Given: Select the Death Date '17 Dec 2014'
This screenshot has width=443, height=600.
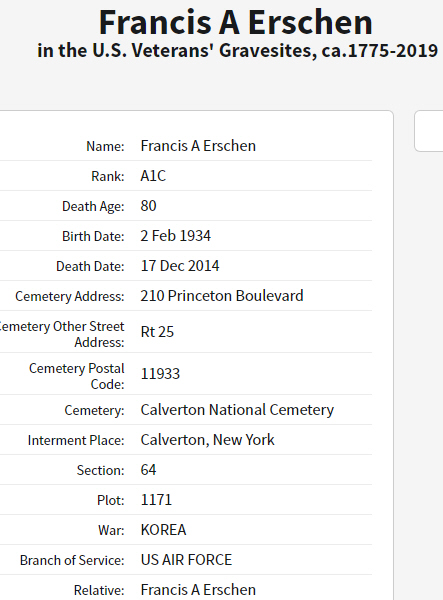Looking at the screenshot, I should pyautogui.click(x=180, y=266).
